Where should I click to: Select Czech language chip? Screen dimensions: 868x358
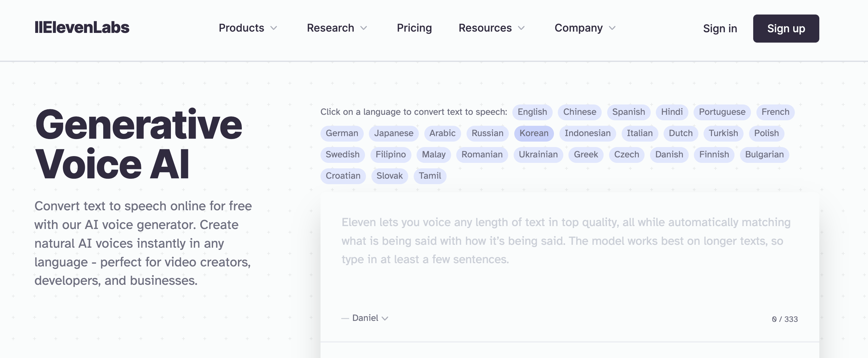626,154
